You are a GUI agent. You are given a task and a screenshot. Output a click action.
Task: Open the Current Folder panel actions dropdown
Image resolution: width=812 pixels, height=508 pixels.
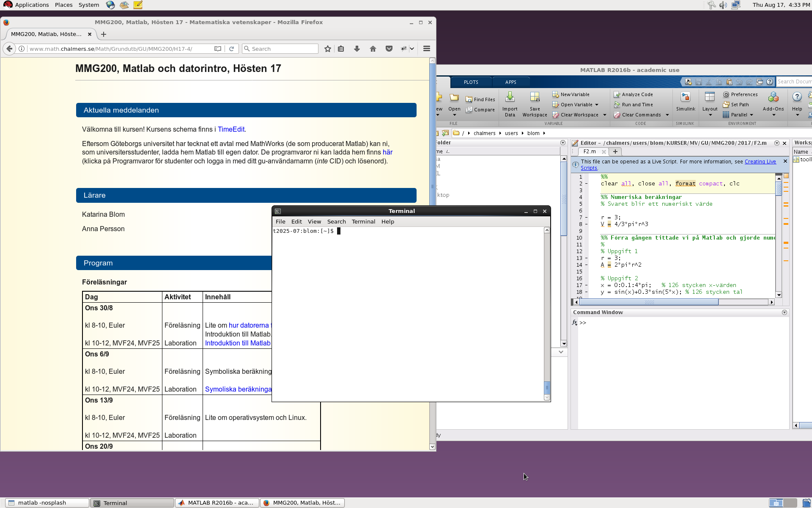click(x=563, y=143)
